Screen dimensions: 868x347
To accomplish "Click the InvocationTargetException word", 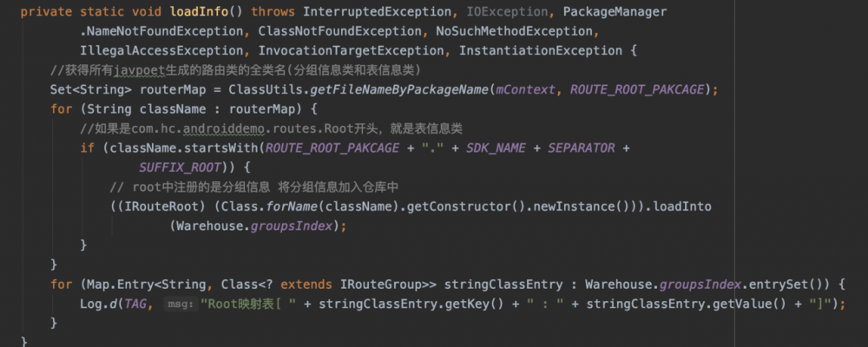I will tap(354, 50).
